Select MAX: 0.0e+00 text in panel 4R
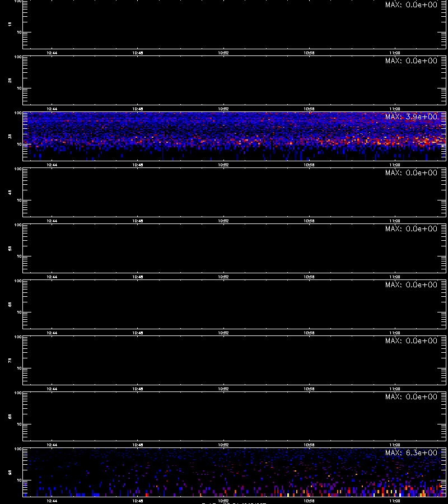448x504 pixels. coord(412,172)
